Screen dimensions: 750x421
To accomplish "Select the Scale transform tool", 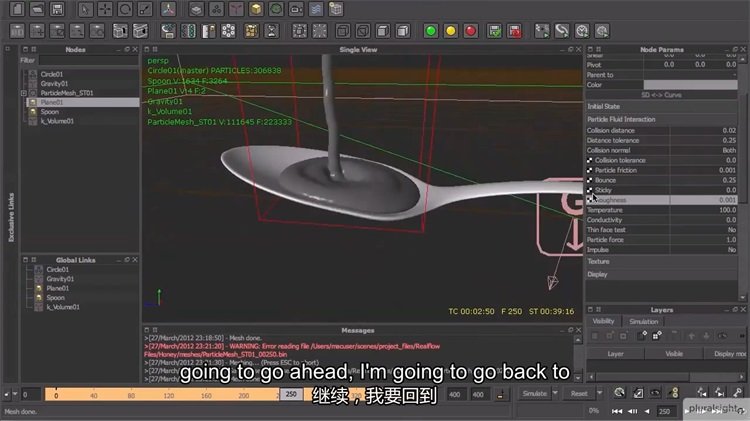I will 145,9.
